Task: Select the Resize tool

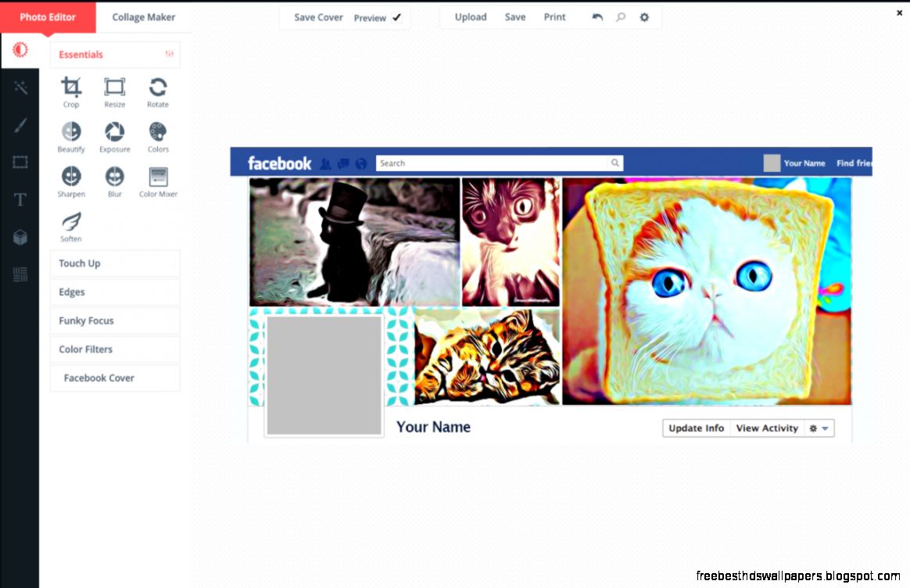Action: pyautogui.click(x=114, y=91)
